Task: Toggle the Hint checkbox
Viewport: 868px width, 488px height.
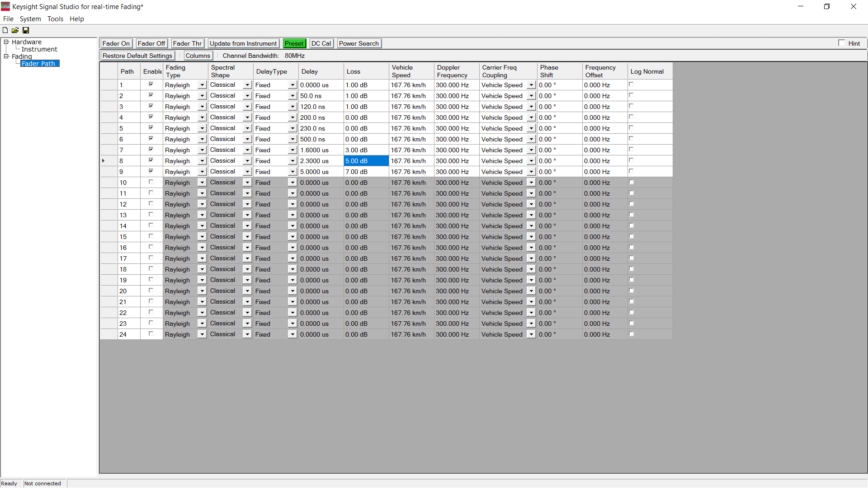Action: point(841,43)
